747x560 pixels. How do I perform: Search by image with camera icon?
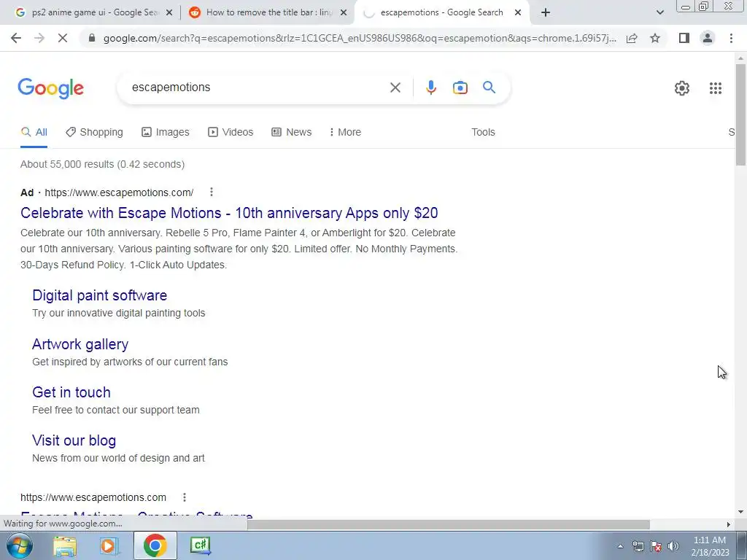click(460, 87)
